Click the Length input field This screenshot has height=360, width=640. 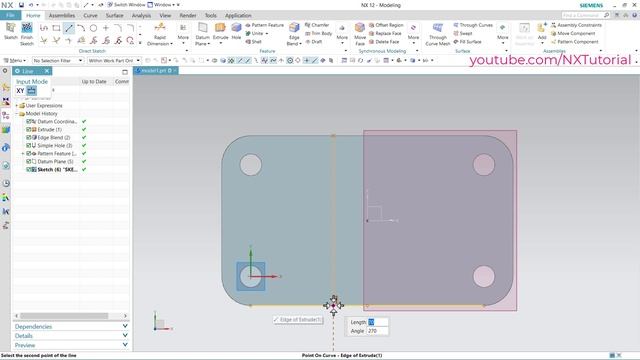(377, 322)
